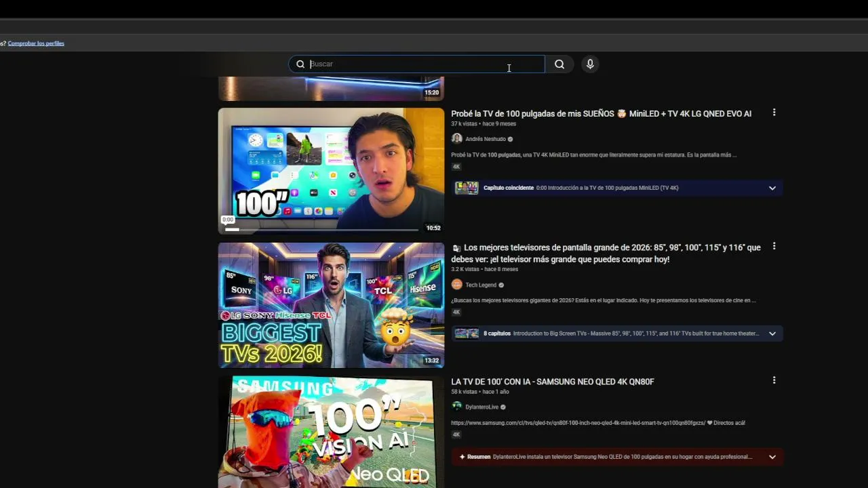This screenshot has width=868, height=488.
Task: Click the 4K badge under the DylanteroLive video
Action: tap(456, 434)
